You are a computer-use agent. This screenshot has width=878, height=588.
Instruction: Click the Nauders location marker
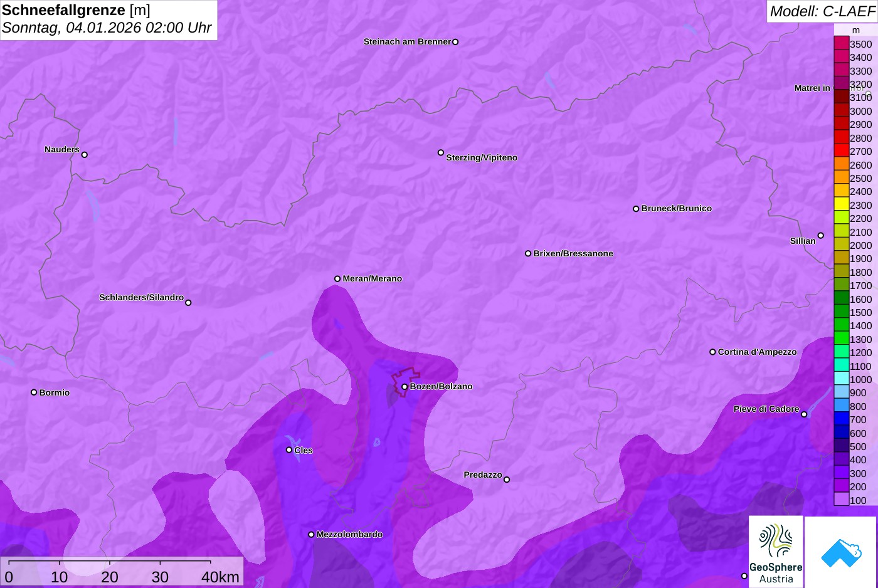point(85,154)
